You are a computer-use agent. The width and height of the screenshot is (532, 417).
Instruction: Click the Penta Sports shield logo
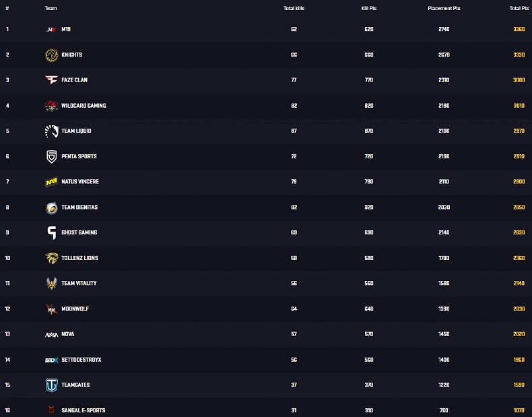point(51,156)
